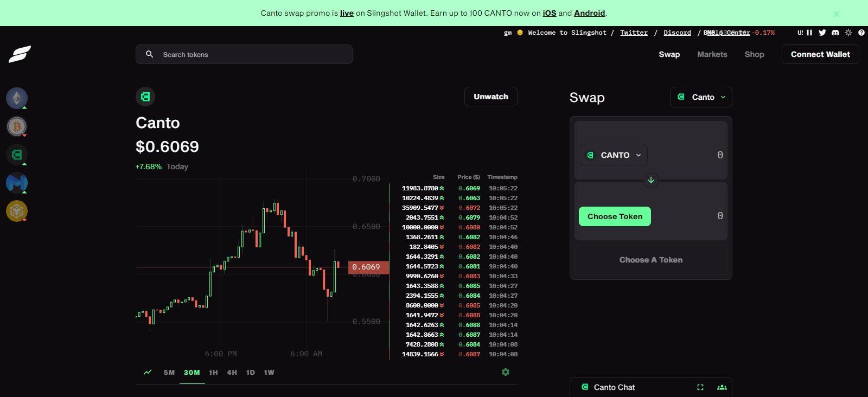Image resolution: width=868 pixels, height=397 pixels.
Task: Select 4H chart interval
Action: (232, 373)
